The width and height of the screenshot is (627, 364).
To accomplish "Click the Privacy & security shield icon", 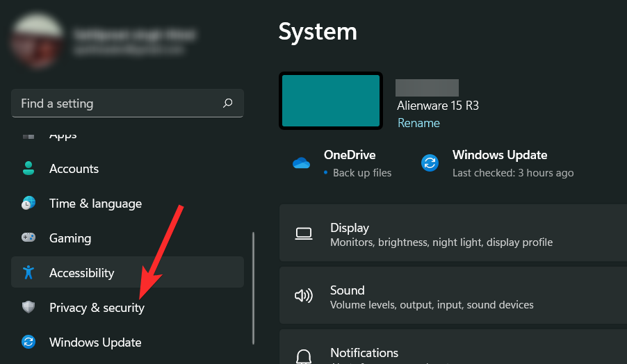I will (x=28, y=308).
